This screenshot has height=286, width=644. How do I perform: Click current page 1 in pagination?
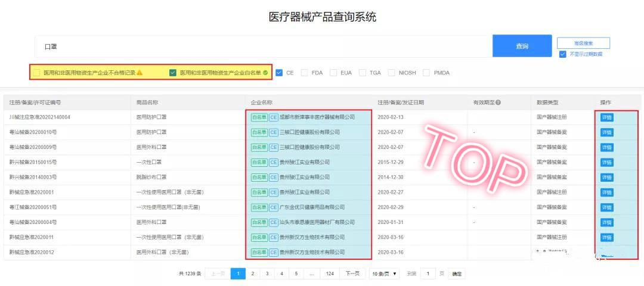click(x=238, y=273)
